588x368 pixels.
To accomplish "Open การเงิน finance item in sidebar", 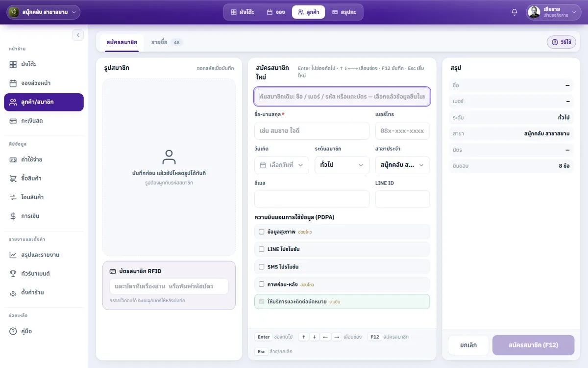I will (x=44, y=216).
